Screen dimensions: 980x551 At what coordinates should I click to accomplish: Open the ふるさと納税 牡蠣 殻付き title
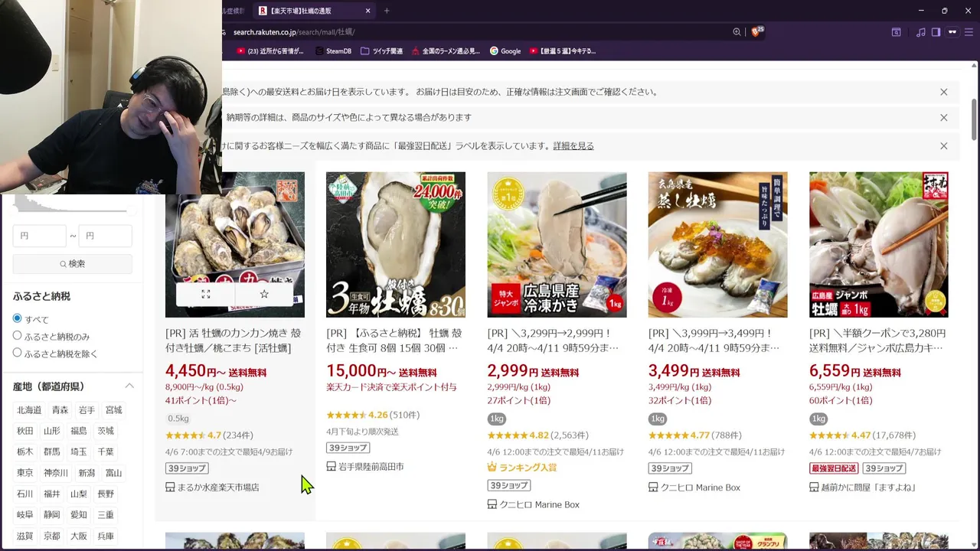(x=395, y=341)
